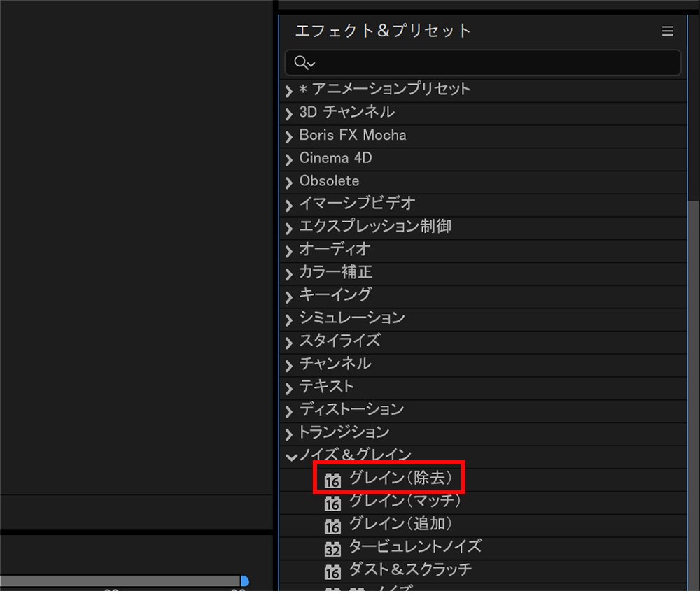Click the effects list vertical scrollbar
Screen dimensions: 700x612
tap(693, 350)
